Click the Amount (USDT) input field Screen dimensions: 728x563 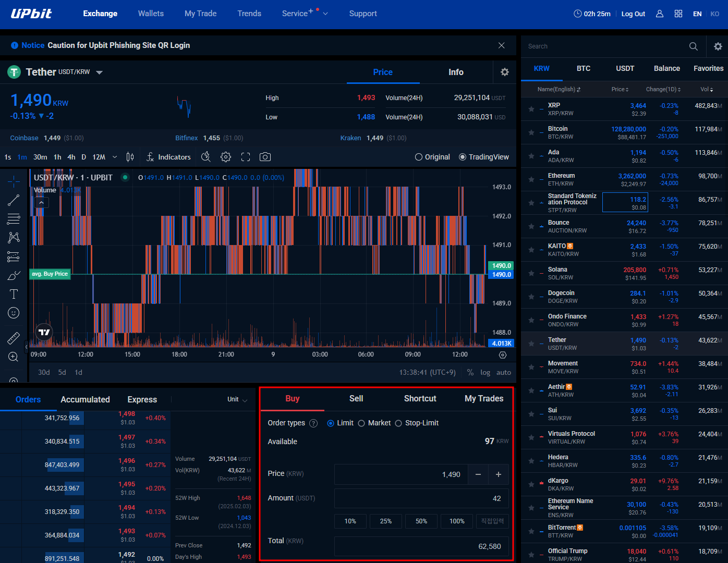(x=421, y=498)
